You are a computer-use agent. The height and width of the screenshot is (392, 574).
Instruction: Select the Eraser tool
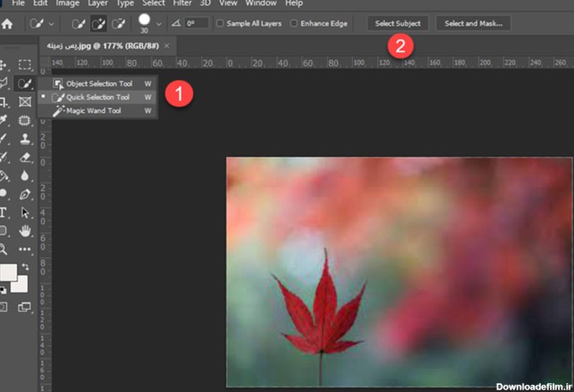(25, 157)
